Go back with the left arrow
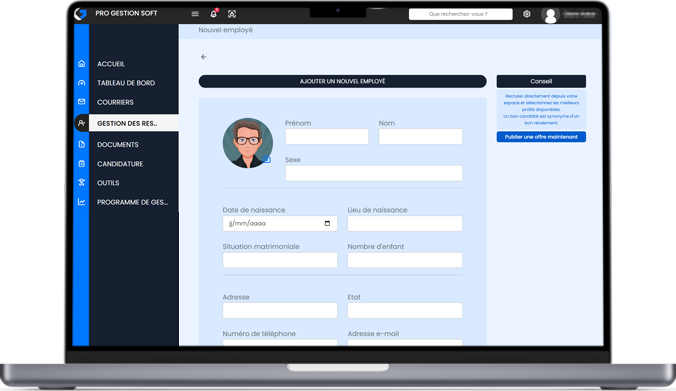Image resolution: width=676 pixels, height=391 pixels. (203, 57)
